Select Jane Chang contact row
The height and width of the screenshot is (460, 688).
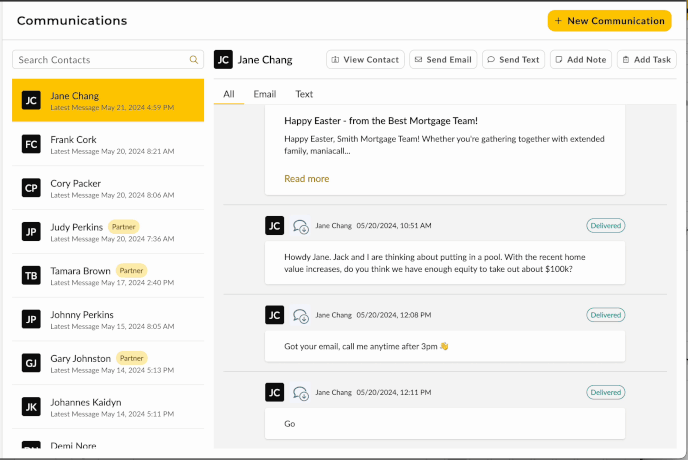tap(108, 100)
